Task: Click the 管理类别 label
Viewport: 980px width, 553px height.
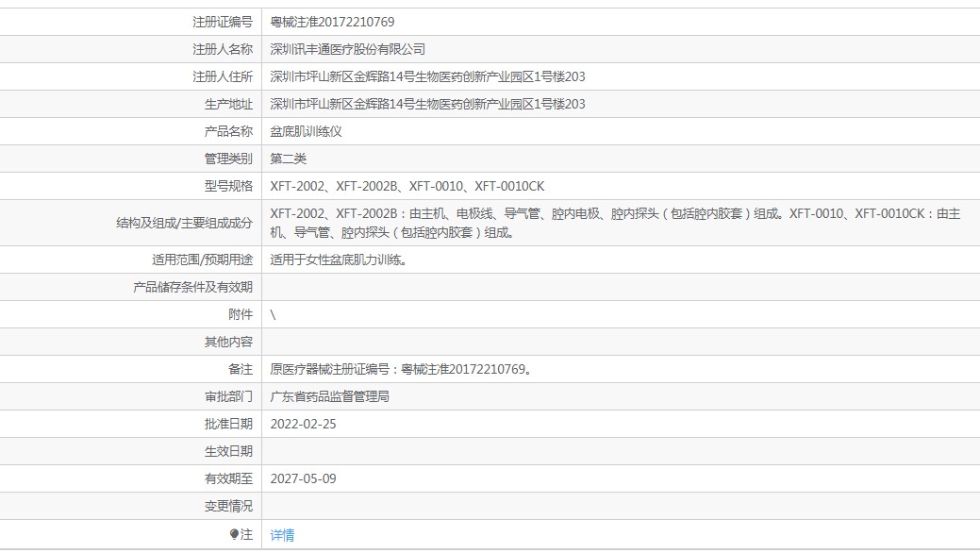Action: [x=229, y=159]
